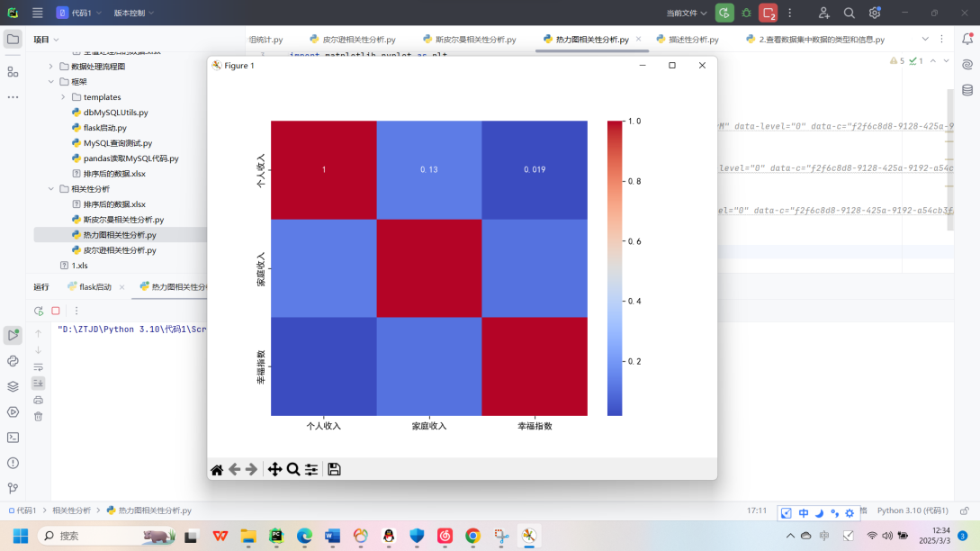The height and width of the screenshot is (551, 980).
Task: Open the Problems tool window icon
Action: [x=13, y=463]
